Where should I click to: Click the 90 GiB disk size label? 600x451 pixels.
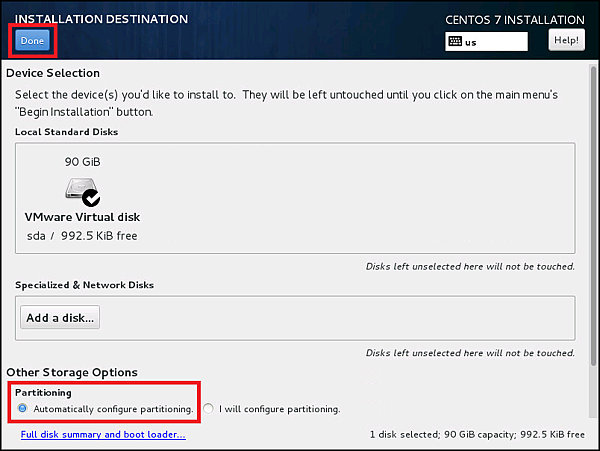pyautogui.click(x=82, y=162)
